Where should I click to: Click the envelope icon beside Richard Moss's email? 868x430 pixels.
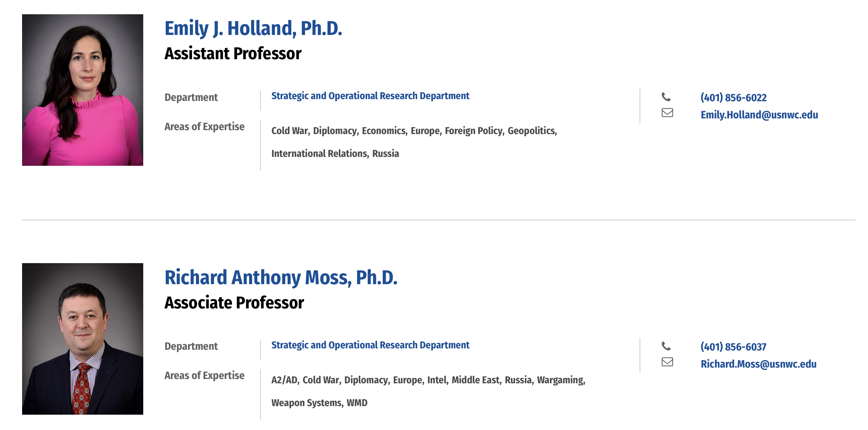coord(667,362)
